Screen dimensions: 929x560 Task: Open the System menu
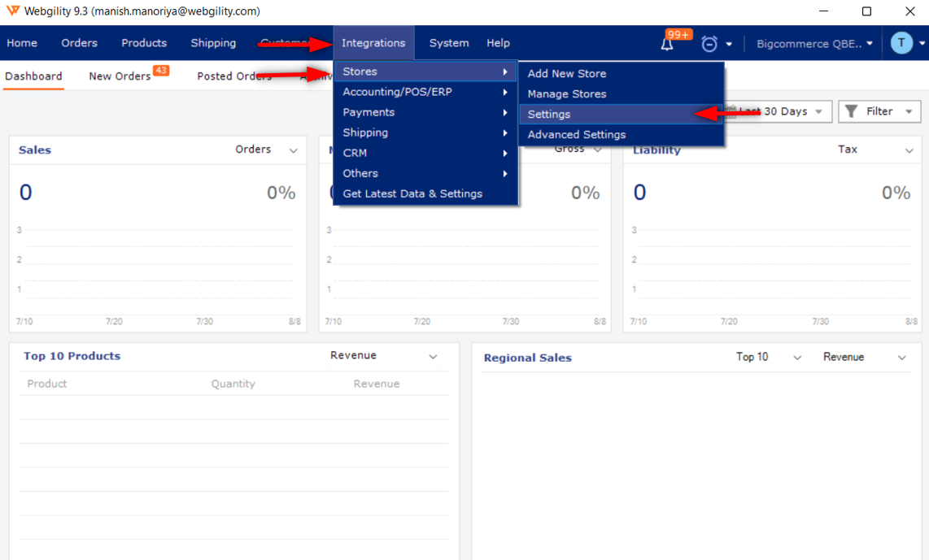pyautogui.click(x=449, y=42)
